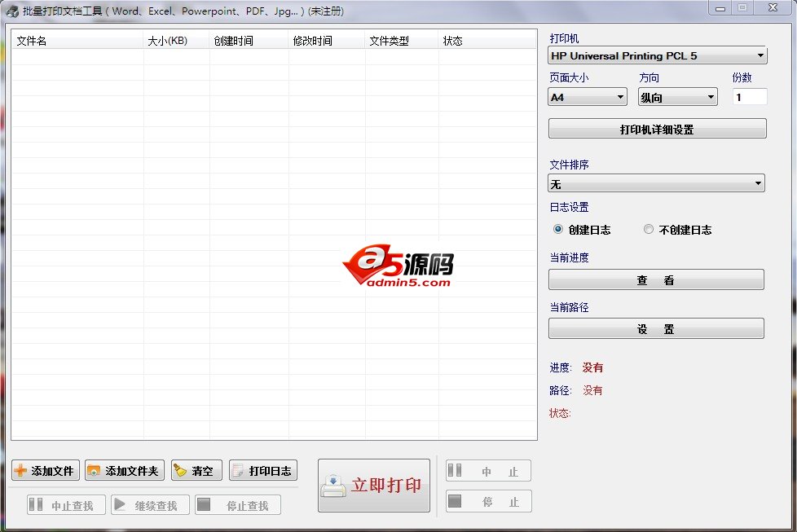Open the 文件排序 dropdown
This screenshot has height=532, width=797.
click(656, 183)
